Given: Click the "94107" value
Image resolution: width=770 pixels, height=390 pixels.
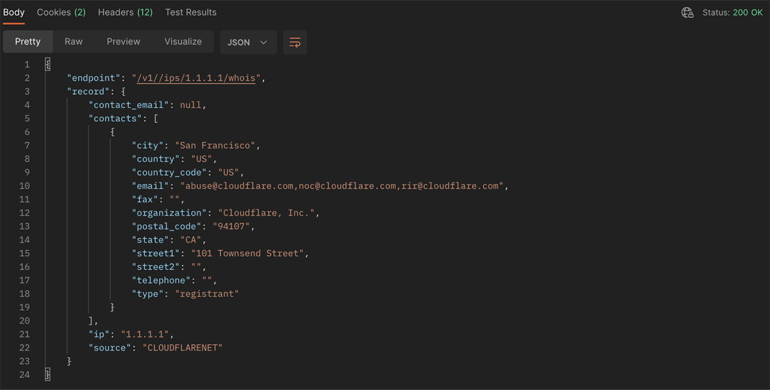Looking at the screenshot, I should tap(231, 226).
